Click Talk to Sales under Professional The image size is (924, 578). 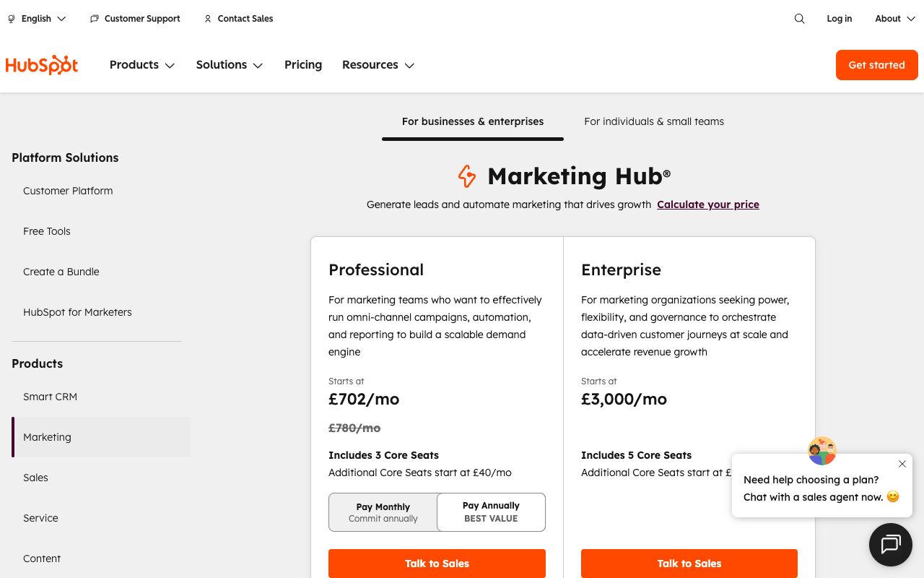click(437, 564)
